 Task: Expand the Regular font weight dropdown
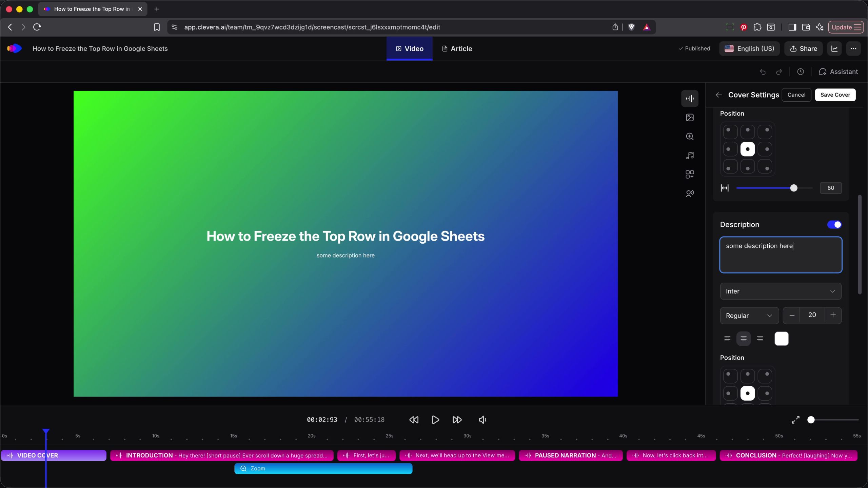click(x=749, y=316)
